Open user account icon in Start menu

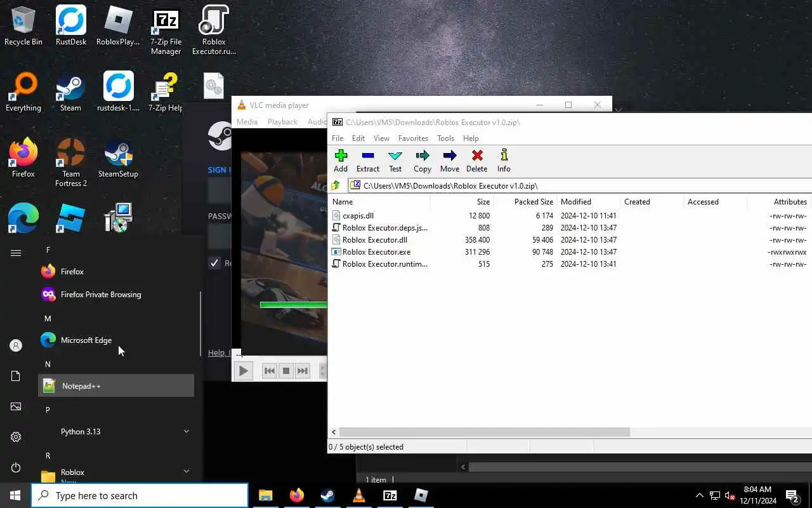(16, 345)
